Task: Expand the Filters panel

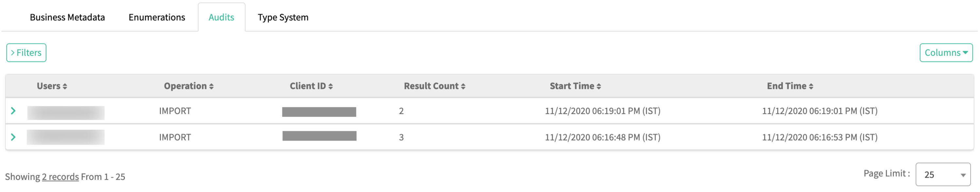Action: pos(26,52)
